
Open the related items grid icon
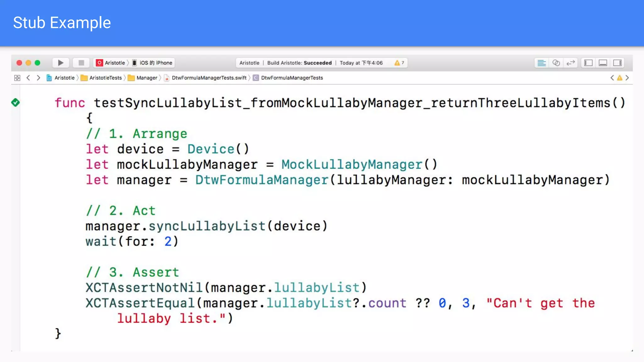[17, 78]
